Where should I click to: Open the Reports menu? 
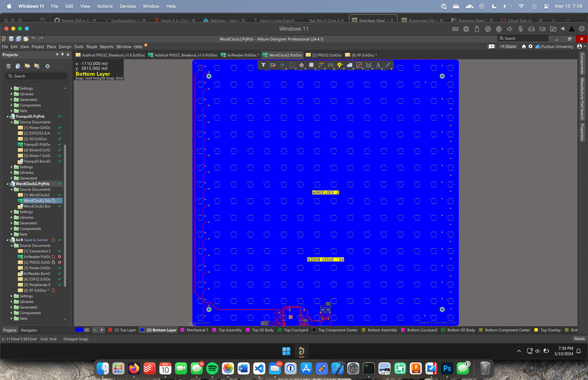[x=106, y=47]
